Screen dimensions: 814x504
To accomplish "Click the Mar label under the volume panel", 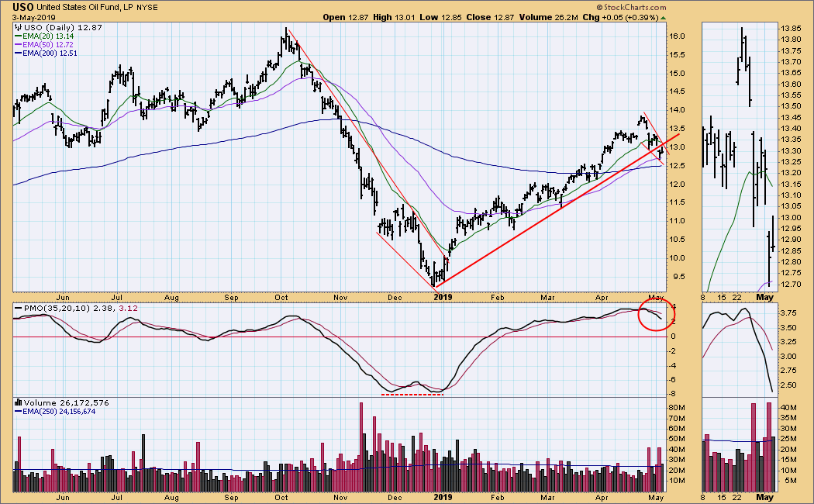I will [x=547, y=497].
